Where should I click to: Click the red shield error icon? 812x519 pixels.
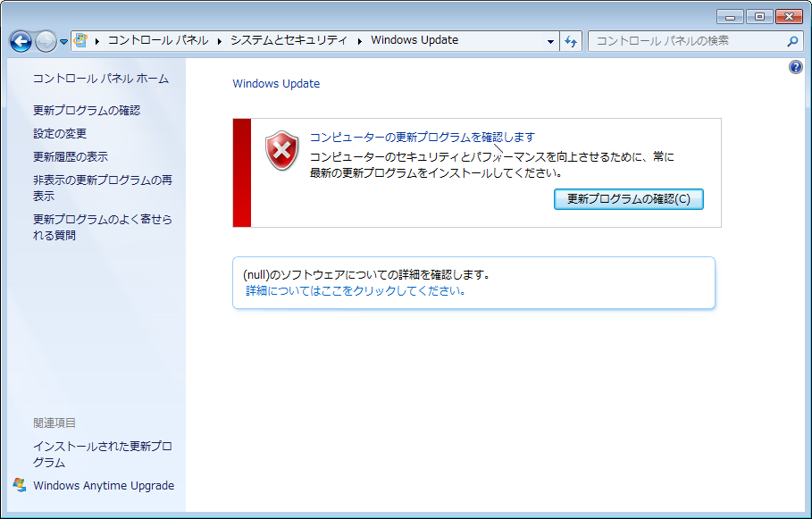pyautogui.click(x=281, y=150)
